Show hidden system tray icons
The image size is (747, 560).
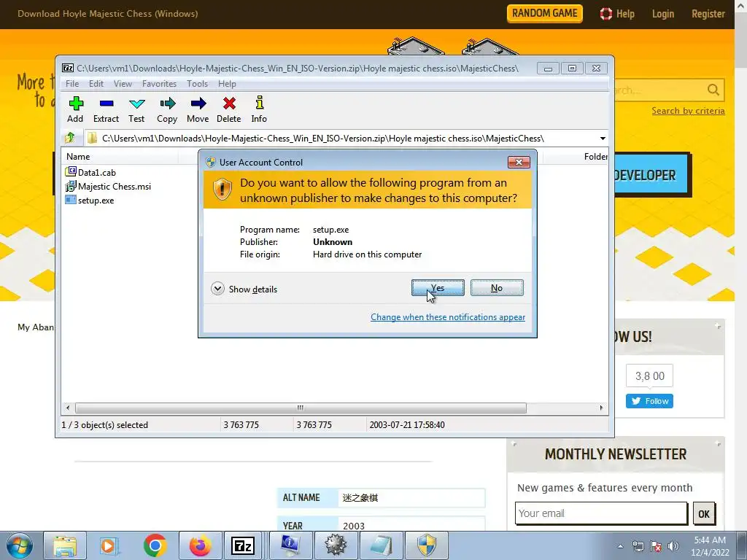point(620,546)
